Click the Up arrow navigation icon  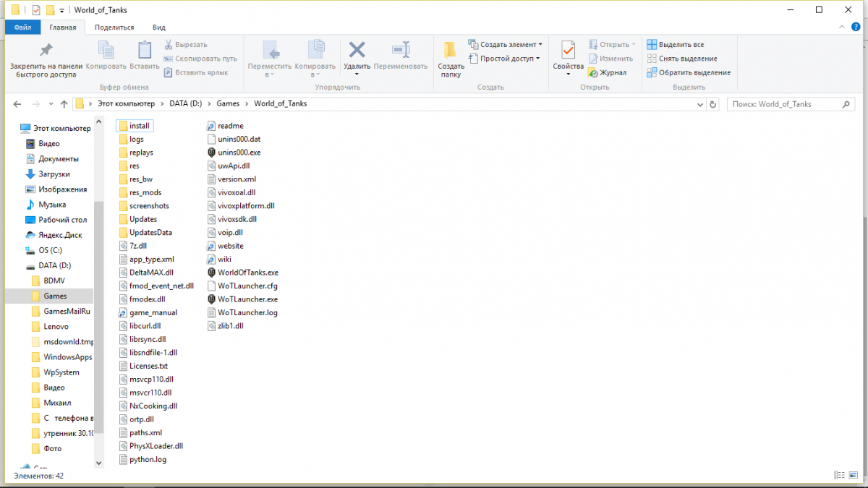point(64,104)
